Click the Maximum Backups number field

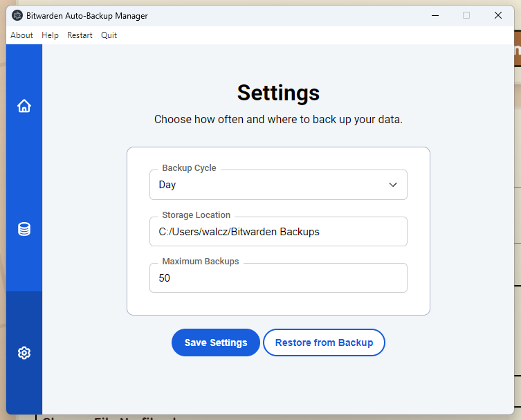coord(278,277)
